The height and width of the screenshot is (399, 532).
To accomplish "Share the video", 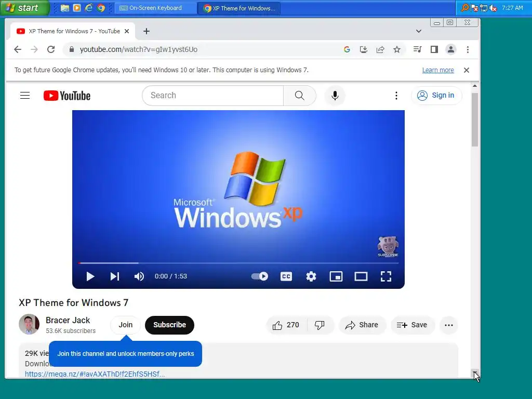I will (x=362, y=325).
